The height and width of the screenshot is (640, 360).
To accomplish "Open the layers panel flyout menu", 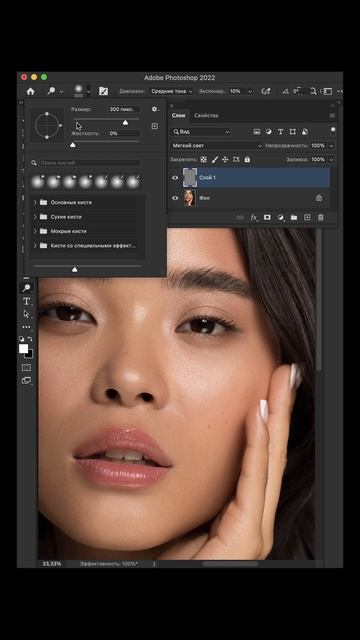I will tap(332, 116).
